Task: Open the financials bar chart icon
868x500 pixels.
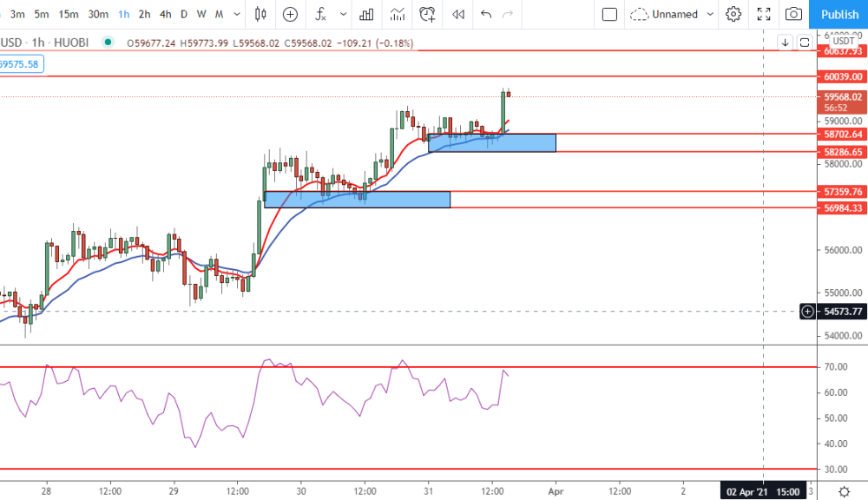Action: pyautogui.click(x=366, y=15)
